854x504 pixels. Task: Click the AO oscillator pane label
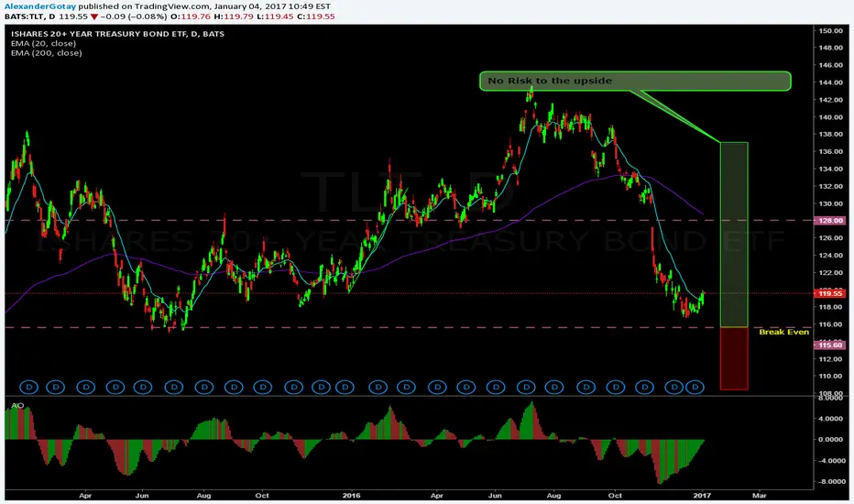pos(17,406)
